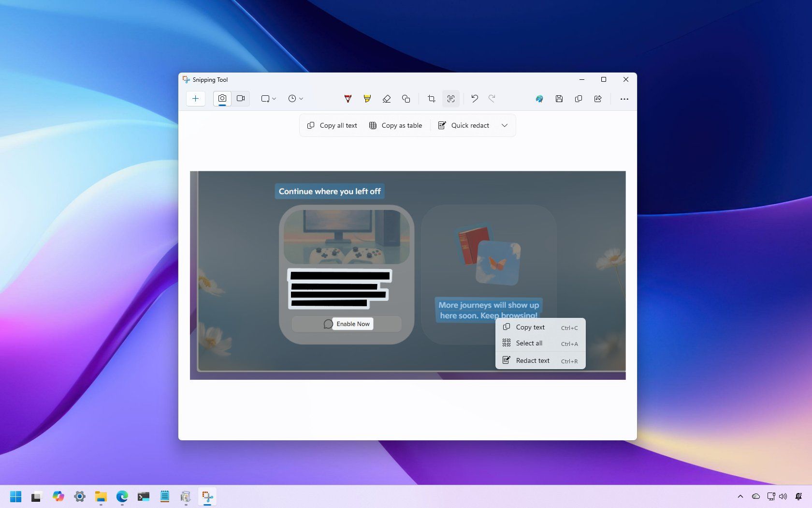
Task: Switch to snapshot capture mode
Action: 222,98
